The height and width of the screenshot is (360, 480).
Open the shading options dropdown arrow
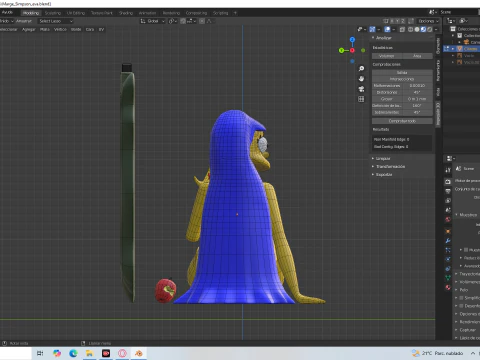436,29
